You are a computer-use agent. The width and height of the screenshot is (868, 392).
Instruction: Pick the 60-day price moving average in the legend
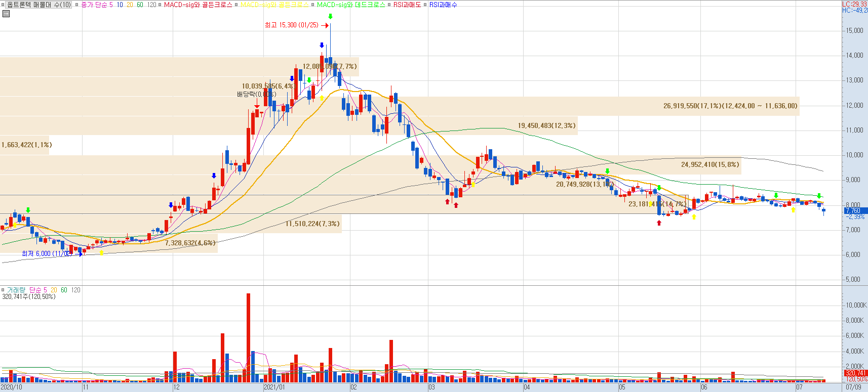pyautogui.click(x=140, y=5)
